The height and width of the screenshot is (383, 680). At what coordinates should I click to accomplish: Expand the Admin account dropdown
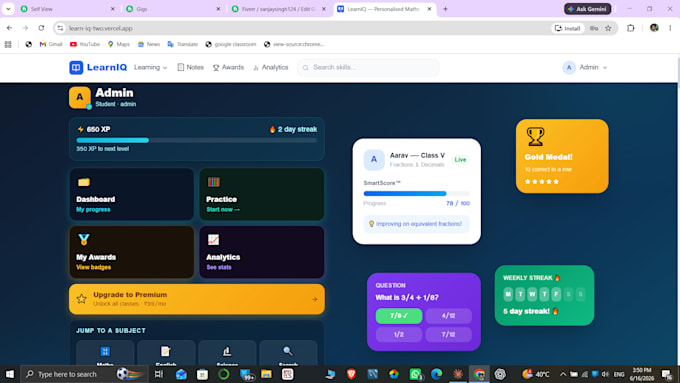(x=585, y=67)
